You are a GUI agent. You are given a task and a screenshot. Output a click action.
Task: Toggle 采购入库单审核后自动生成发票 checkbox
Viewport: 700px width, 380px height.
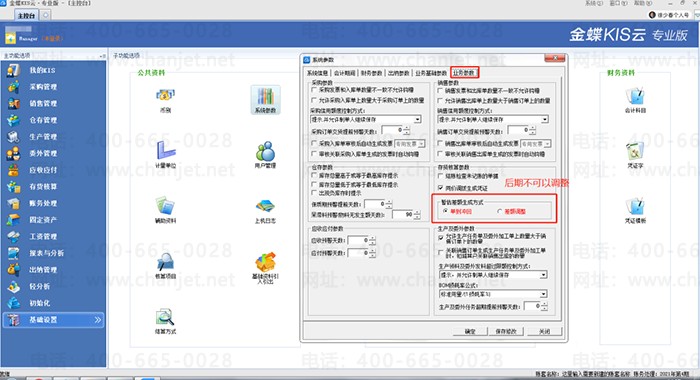click(314, 143)
